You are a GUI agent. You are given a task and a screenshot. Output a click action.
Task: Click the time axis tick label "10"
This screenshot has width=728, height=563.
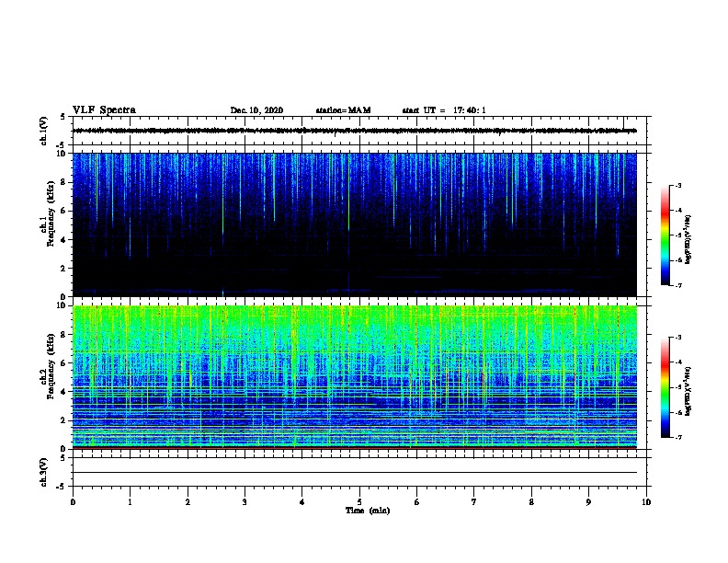[646, 502]
